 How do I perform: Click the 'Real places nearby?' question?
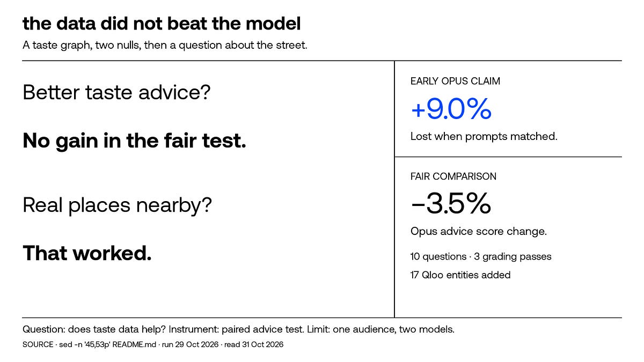click(118, 205)
